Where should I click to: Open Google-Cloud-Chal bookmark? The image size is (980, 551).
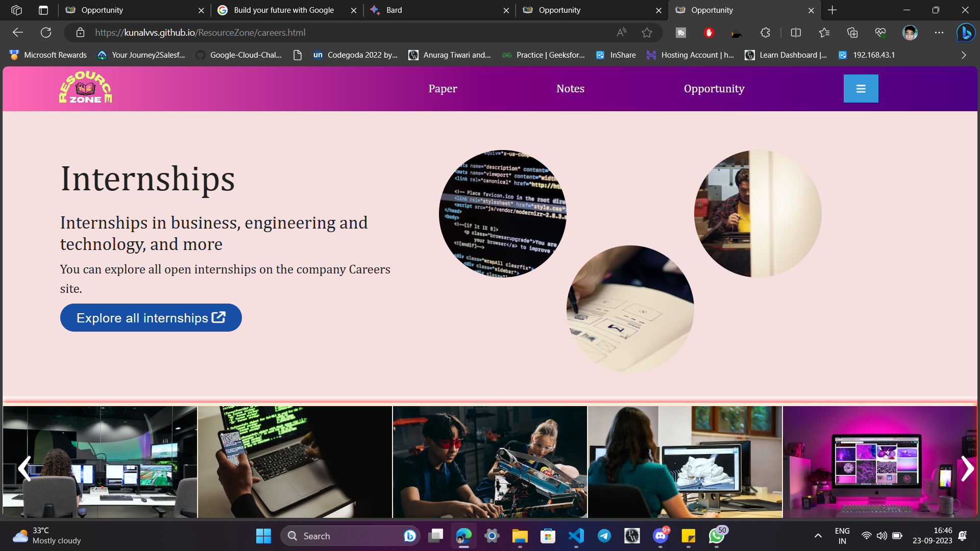coord(239,55)
